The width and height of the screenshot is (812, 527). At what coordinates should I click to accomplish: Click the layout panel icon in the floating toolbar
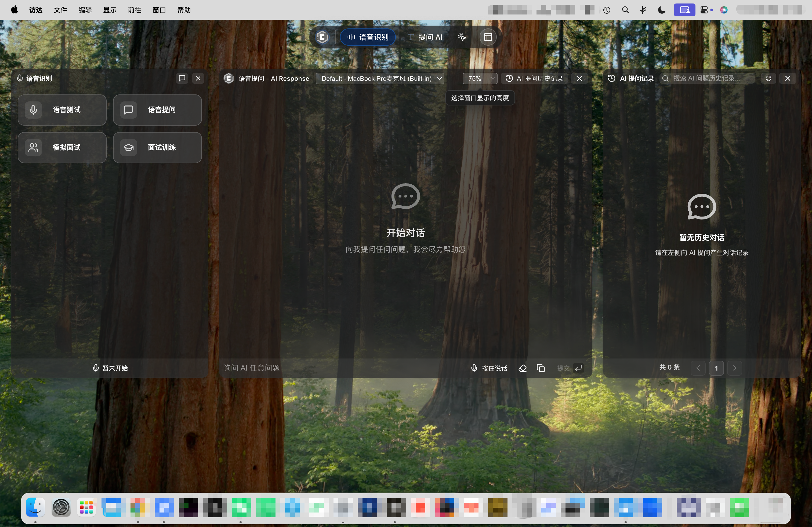(488, 37)
